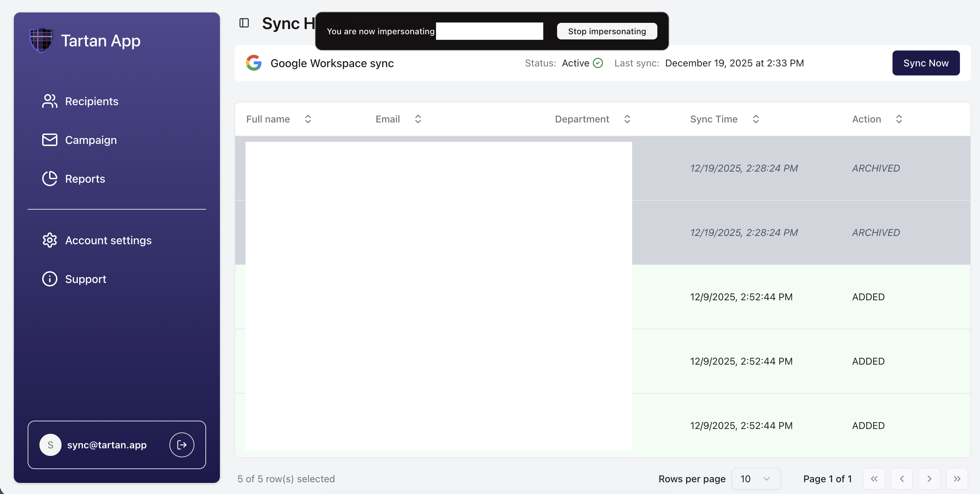The width and height of the screenshot is (980, 494).
Task: Click the Google logo icon
Action: [x=254, y=63]
